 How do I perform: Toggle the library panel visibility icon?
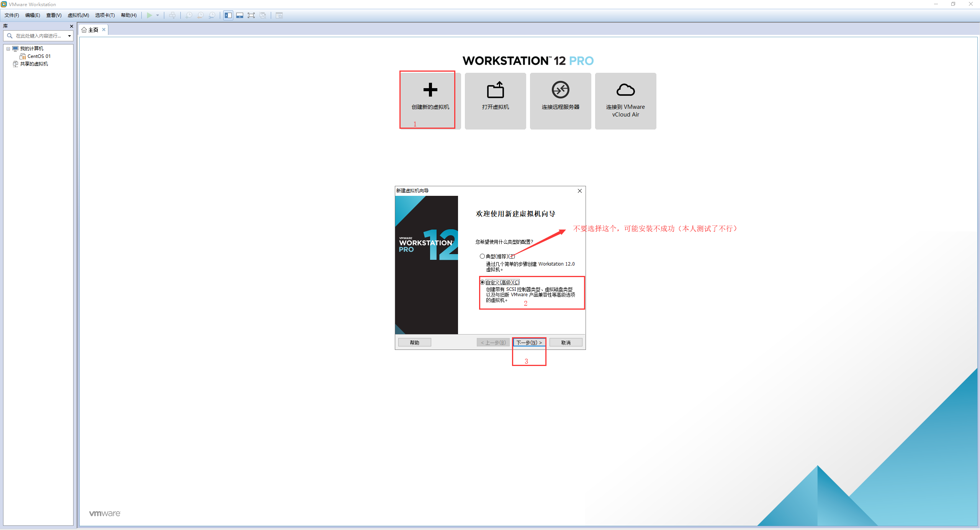click(x=228, y=15)
